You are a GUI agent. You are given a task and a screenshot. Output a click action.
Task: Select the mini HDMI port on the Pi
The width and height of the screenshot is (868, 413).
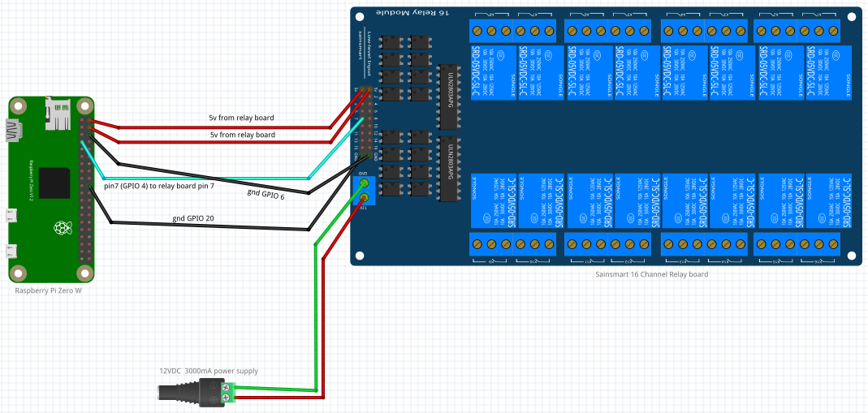coord(13,131)
